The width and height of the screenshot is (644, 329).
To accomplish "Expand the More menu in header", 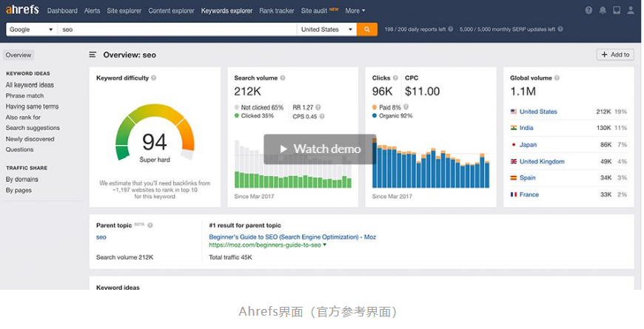I will pyautogui.click(x=355, y=11).
